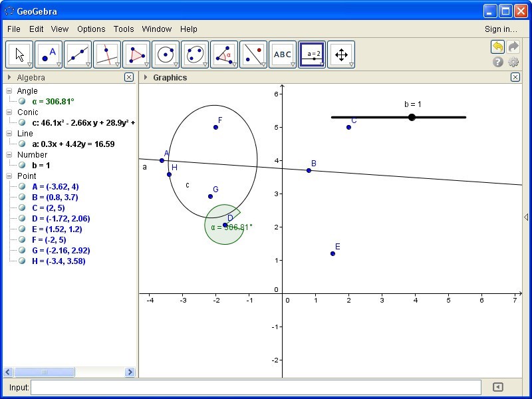Select the Move arrow tool
Image resolution: width=532 pixels, height=399 pixels.
pos(19,55)
